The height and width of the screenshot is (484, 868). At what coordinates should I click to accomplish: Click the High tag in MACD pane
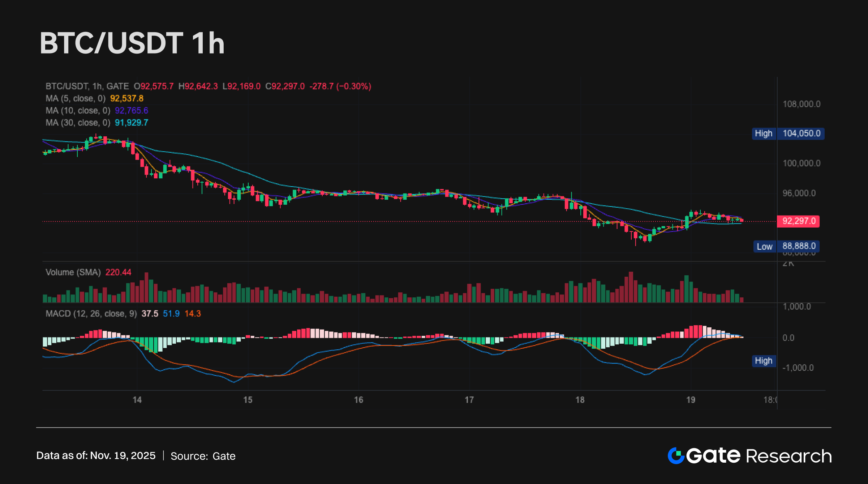point(764,361)
